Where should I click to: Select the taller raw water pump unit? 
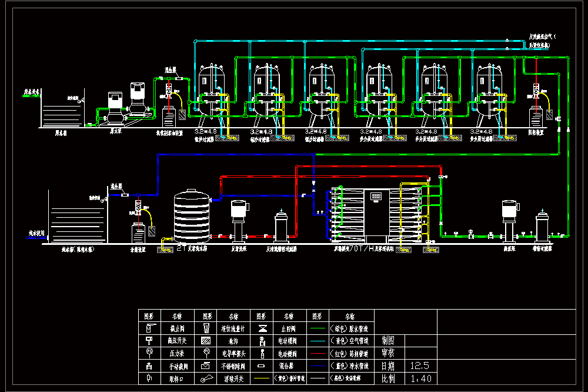[x=138, y=99]
